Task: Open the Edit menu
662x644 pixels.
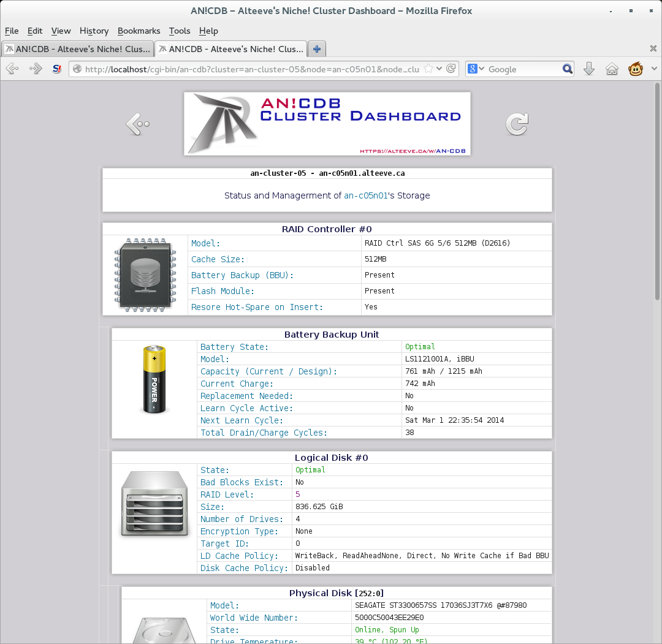Action: point(34,31)
